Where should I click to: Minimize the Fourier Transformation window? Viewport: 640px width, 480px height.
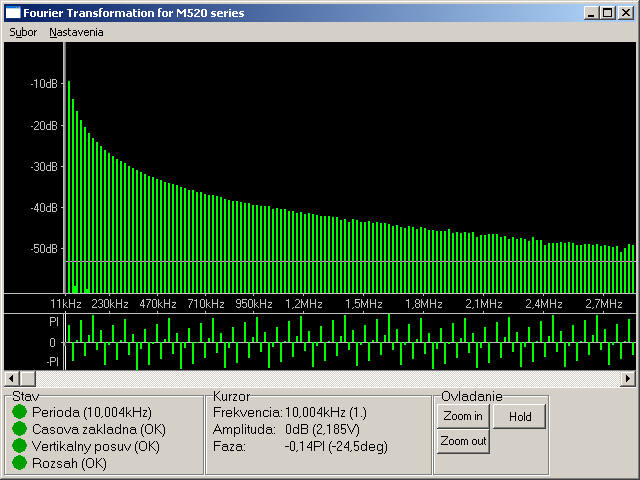tap(591, 13)
